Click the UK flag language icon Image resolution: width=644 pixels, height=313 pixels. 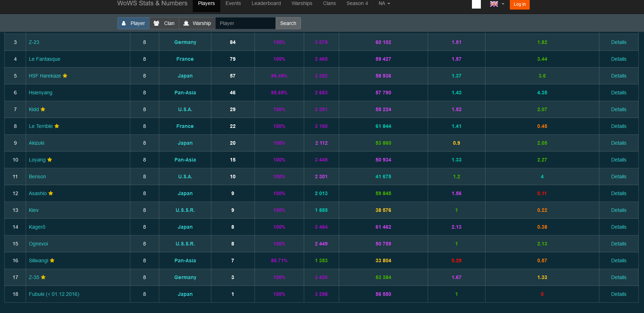click(x=494, y=4)
